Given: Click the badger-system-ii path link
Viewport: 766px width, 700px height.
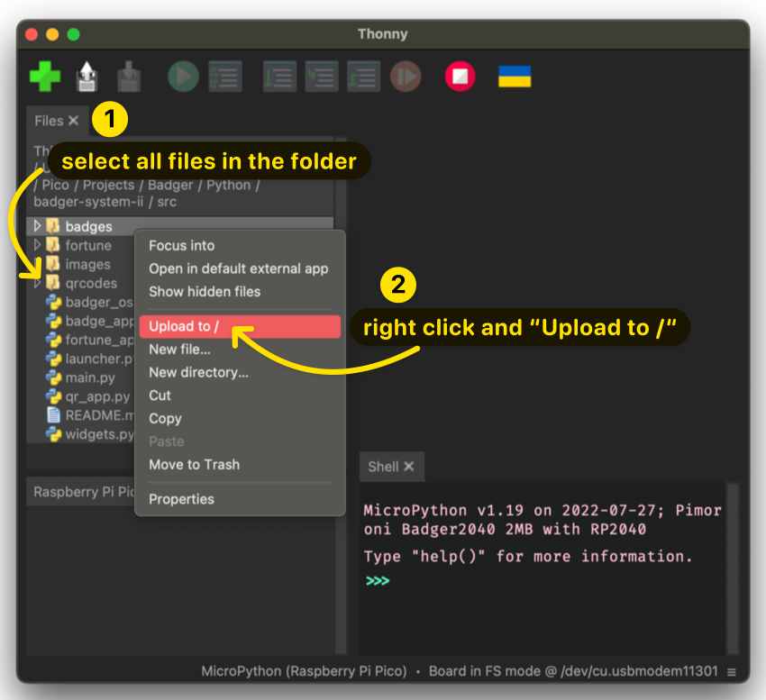Looking at the screenshot, I should [88, 202].
